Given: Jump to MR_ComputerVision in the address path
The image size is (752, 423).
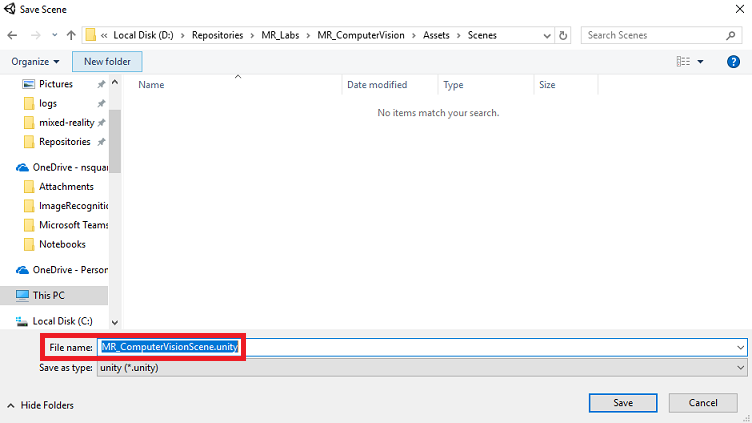Looking at the screenshot, I should click(361, 35).
